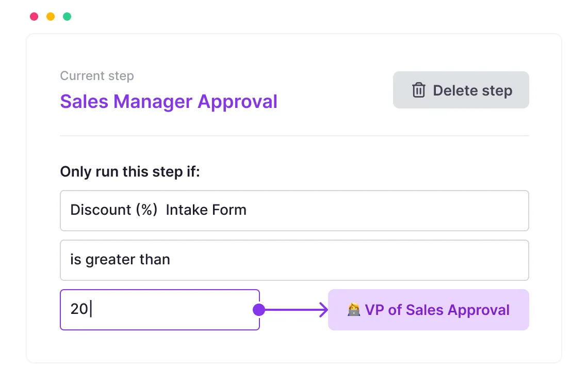Screen dimensions: 588x380
Task: Click the divider below the step title
Action: [x=294, y=136]
